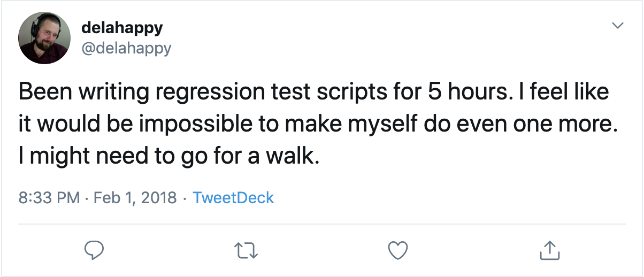The height and width of the screenshot is (277, 644).
Task: Click the 8:33 PM timestamp
Action: pos(49,198)
